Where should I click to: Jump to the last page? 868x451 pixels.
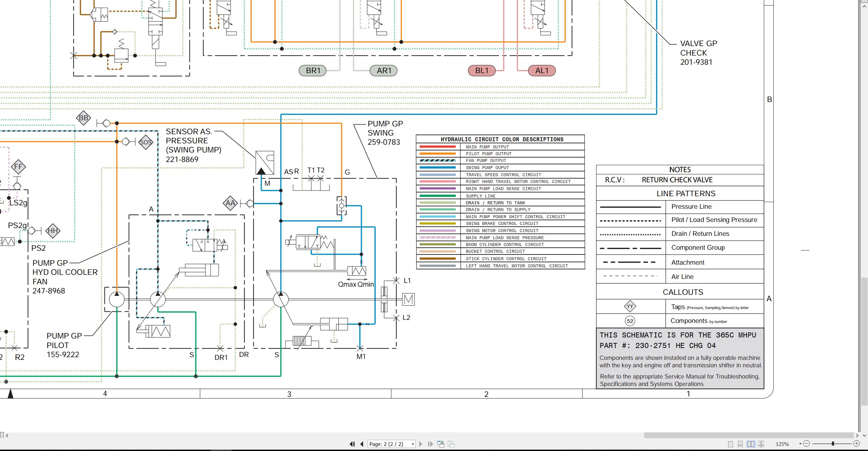pyautogui.click(x=431, y=444)
